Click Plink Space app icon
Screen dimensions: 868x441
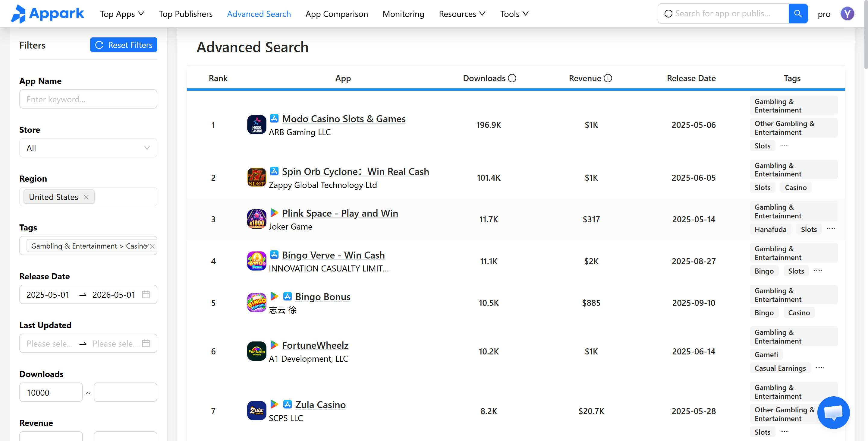(256, 219)
